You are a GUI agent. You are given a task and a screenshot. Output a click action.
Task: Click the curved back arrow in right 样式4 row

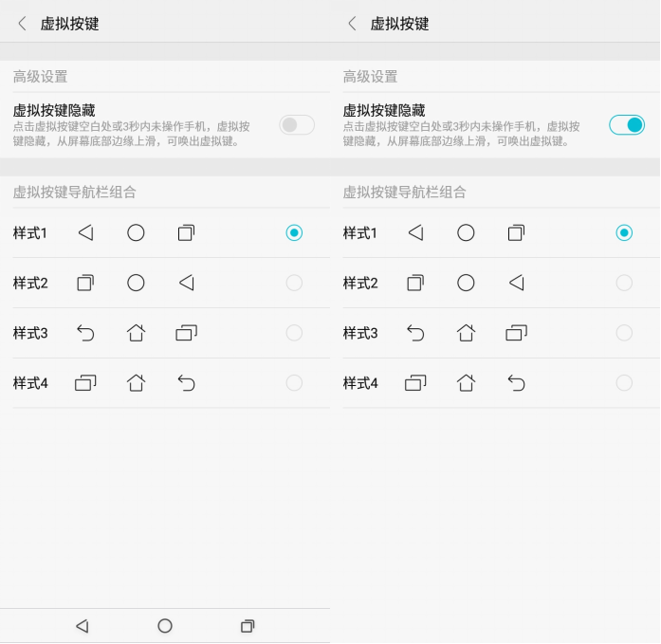click(x=517, y=383)
